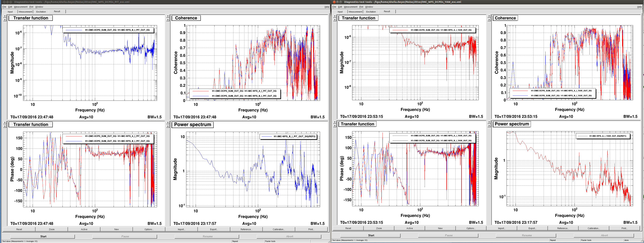Switch to Input tab in PIT window
The width and height of the screenshot is (644, 243).
pos(10,11)
